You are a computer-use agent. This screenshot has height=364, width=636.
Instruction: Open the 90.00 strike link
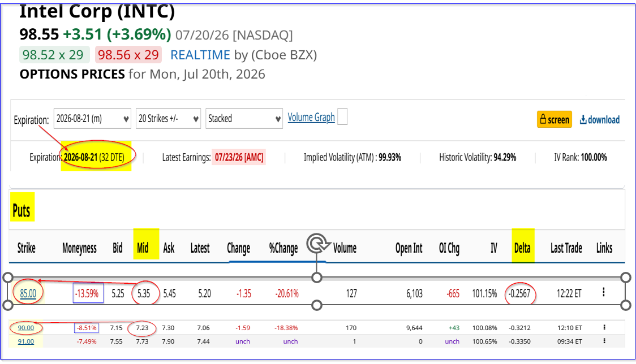point(25,328)
